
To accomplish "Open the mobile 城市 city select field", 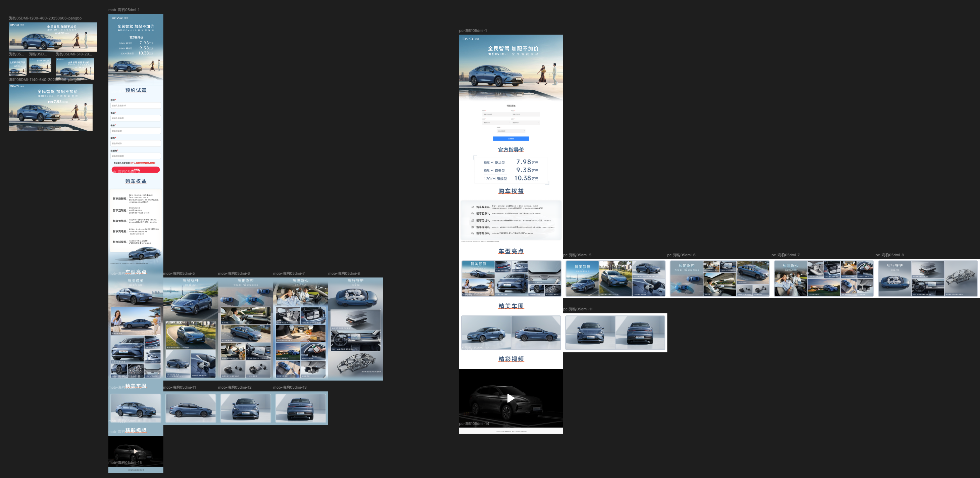I will coord(136,143).
